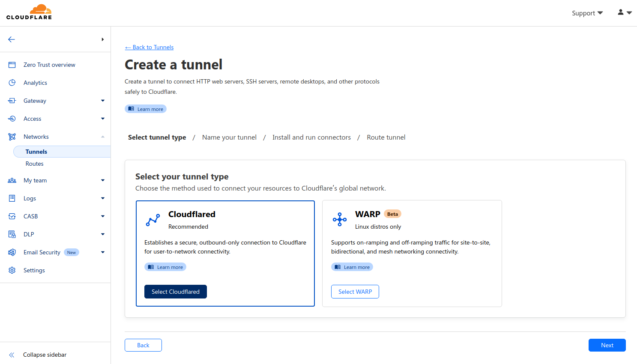Click the blue Next button
Screen dimensions: 637x364
(607, 345)
